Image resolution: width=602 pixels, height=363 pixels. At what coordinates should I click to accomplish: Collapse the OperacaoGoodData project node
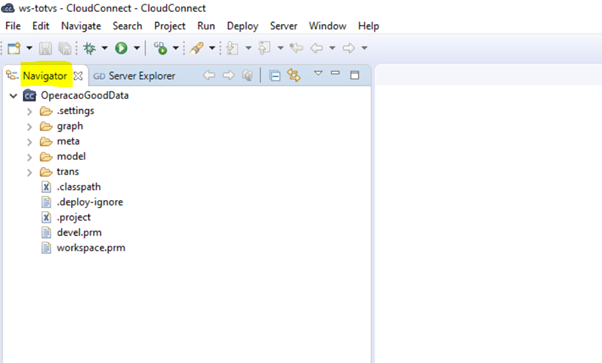tap(13, 96)
